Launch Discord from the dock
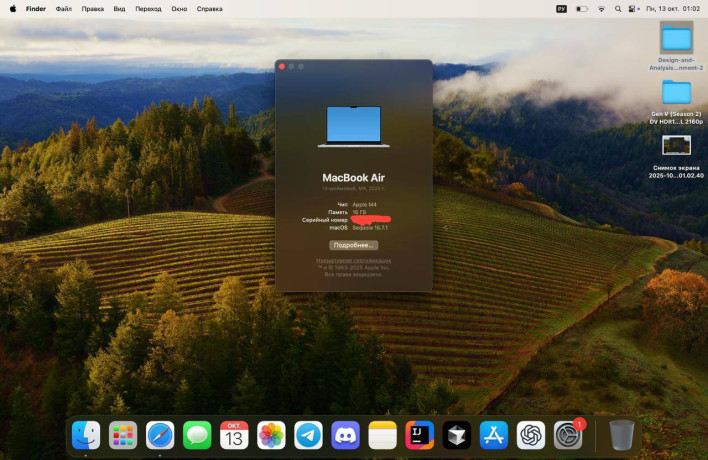Viewport: 708px width, 460px height. [345, 435]
